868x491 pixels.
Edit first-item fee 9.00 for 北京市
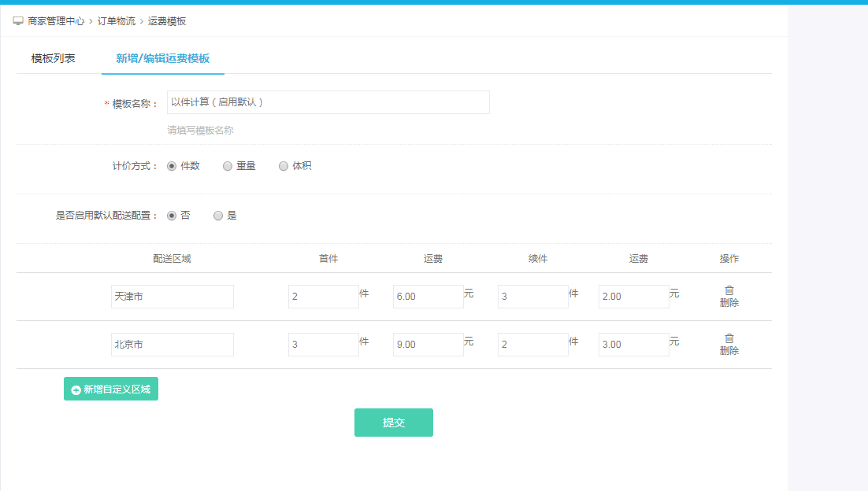click(428, 345)
